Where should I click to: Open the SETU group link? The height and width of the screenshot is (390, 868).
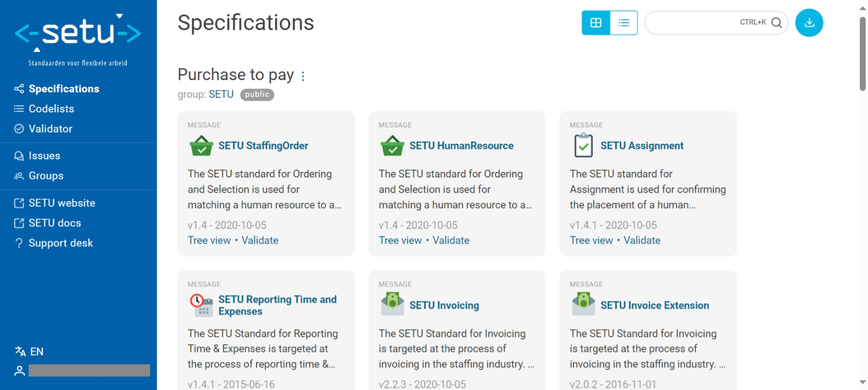(x=221, y=94)
